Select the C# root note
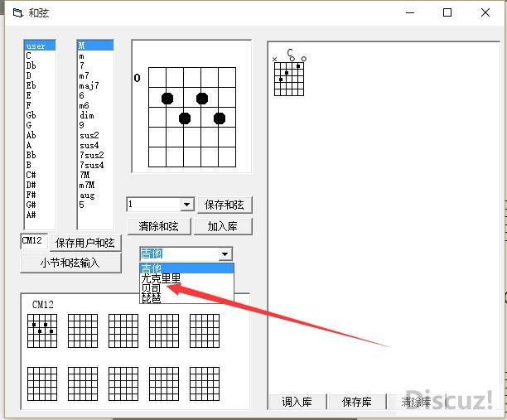The image size is (507, 420). point(31,175)
